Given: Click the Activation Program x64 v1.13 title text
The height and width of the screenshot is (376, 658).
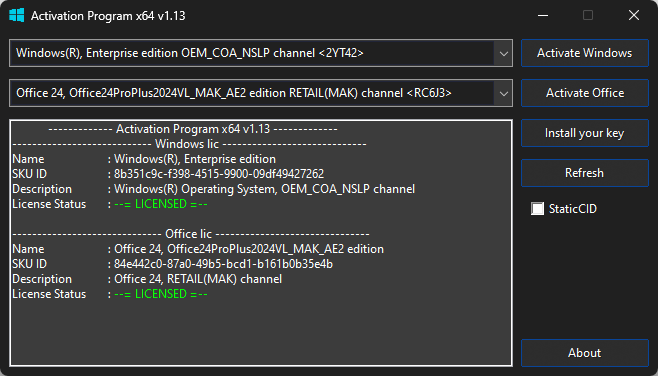Looking at the screenshot, I should click(108, 16).
